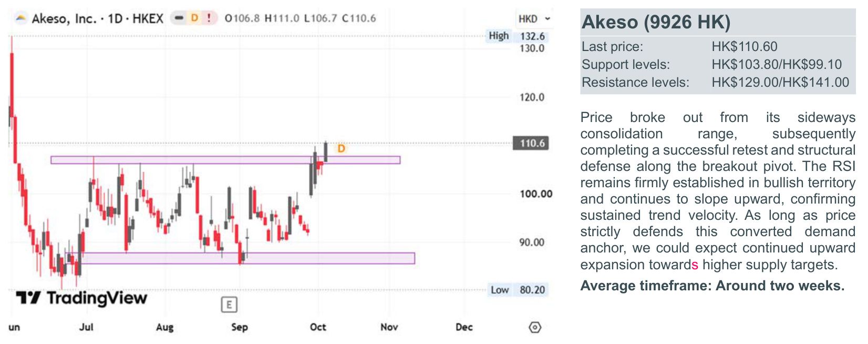Select the lower purple support zone rectangle

click(240, 258)
